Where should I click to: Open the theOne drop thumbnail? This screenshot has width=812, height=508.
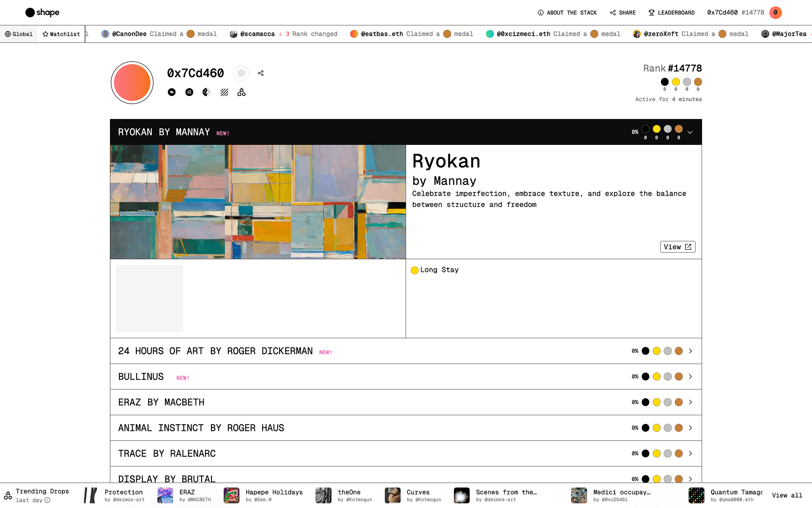(324, 495)
